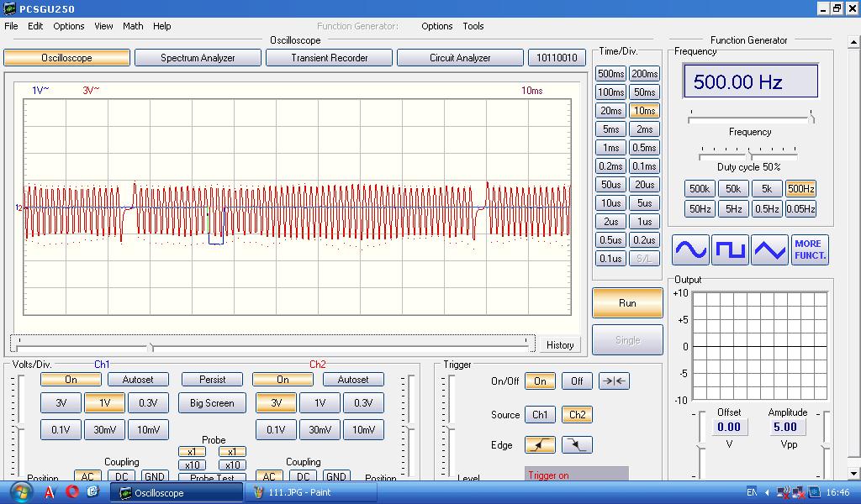861x504 pixels.
Task: Open the Windows Start menu
Action: 19,492
